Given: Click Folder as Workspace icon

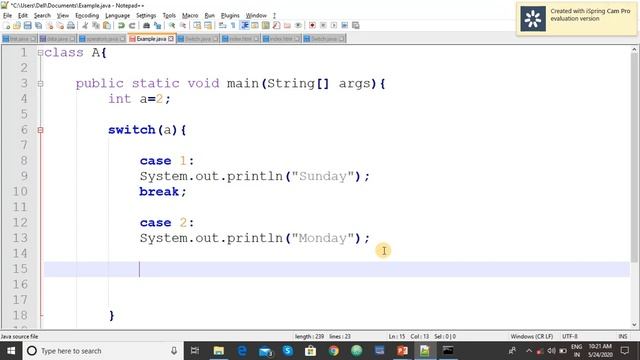Looking at the screenshot, I should click(287, 25).
